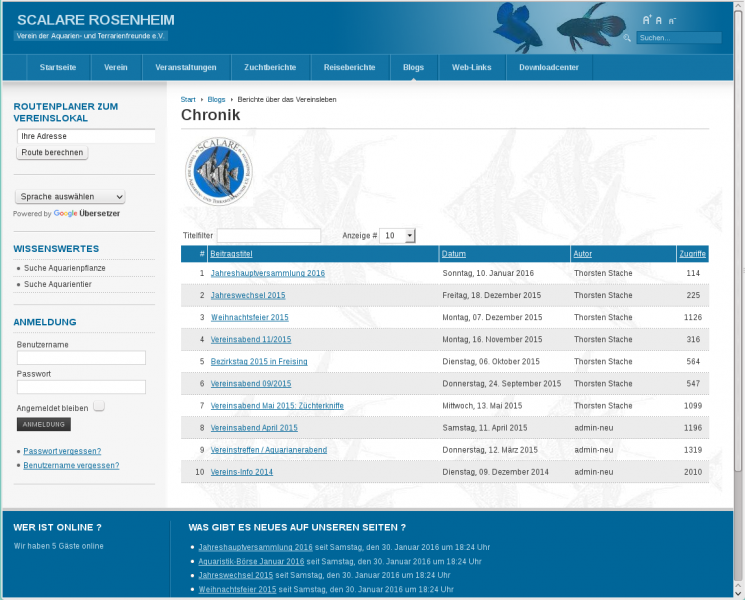Click the Google Übersetzer logo

(x=86, y=214)
